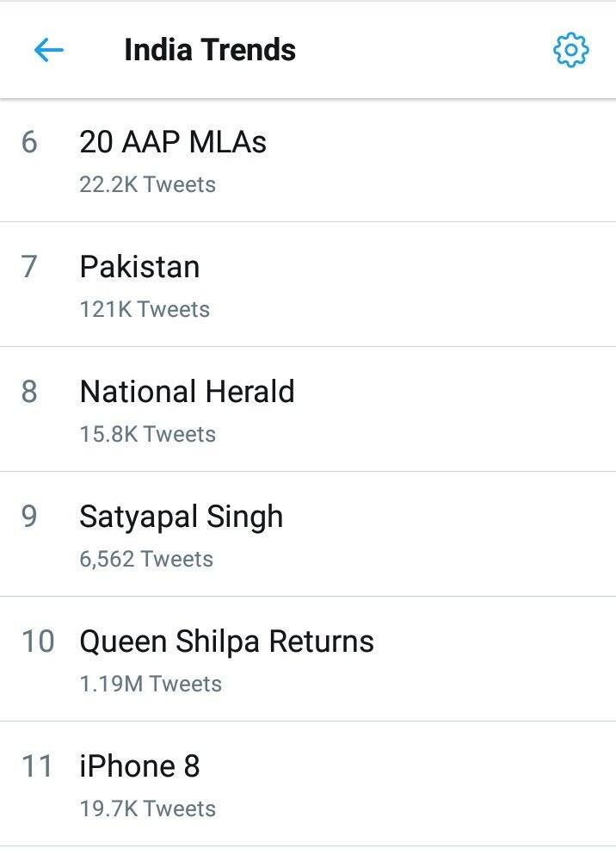The image size is (616, 855).
Task: Open the 20 AAP MLAs trend
Action: coord(171,142)
